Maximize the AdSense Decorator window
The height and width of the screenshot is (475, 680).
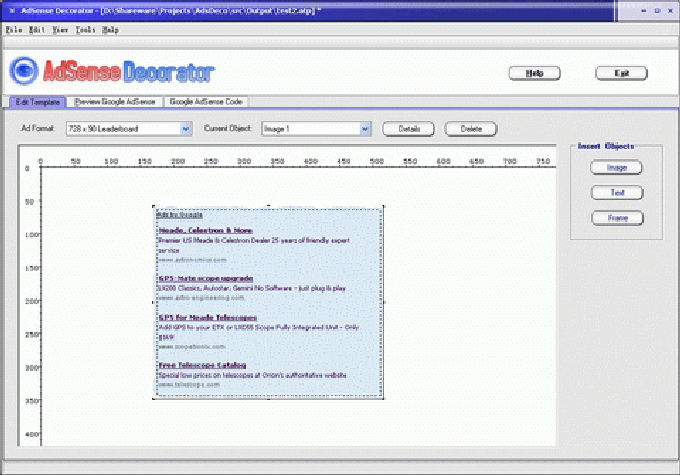click(x=657, y=11)
